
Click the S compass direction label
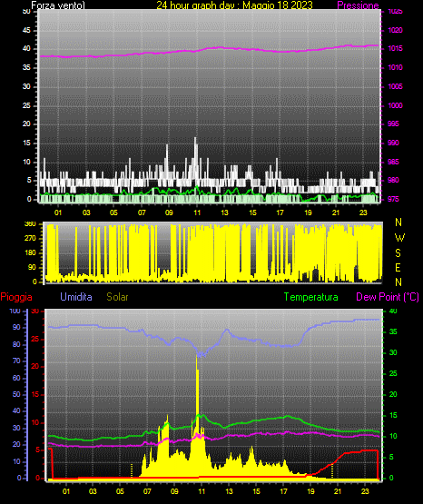coord(398,253)
